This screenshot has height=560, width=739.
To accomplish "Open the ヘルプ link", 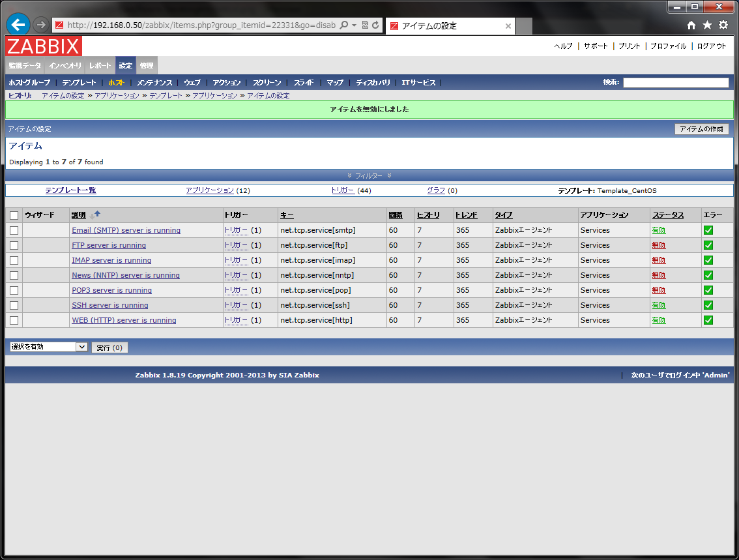I will click(x=563, y=46).
